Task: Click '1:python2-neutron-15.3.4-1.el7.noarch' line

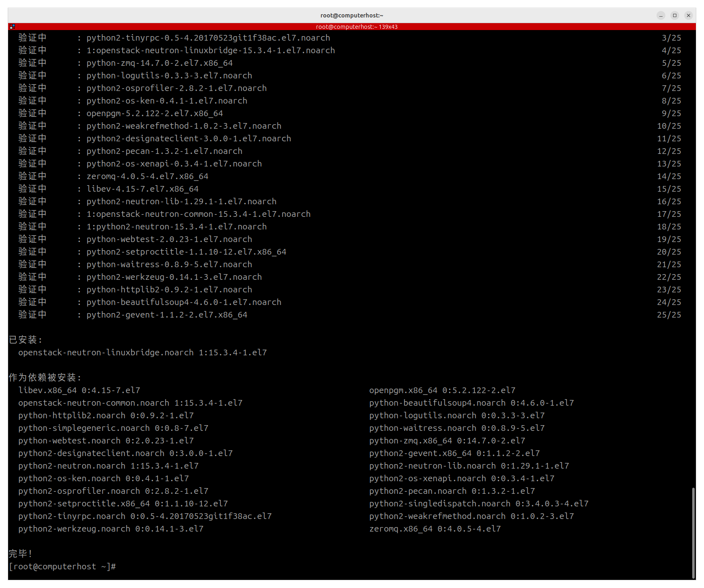Action: pyautogui.click(x=177, y=227)
